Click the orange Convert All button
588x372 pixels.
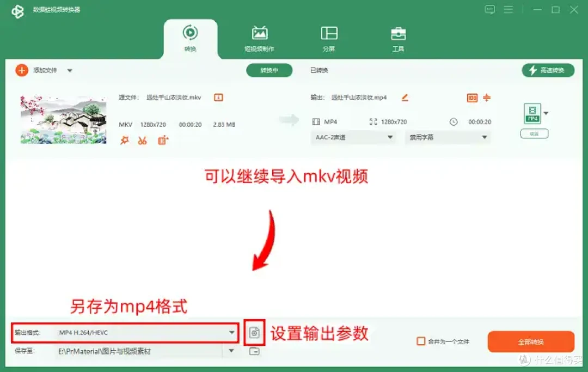[531, 341]
